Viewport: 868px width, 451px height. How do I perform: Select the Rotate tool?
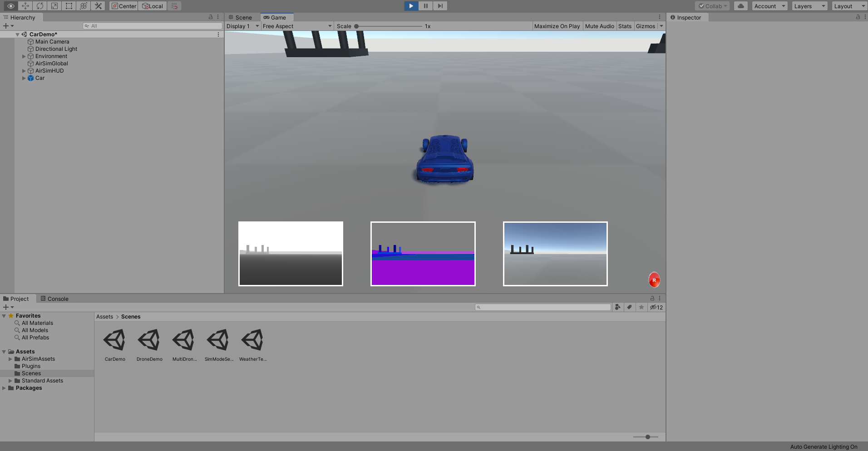(40, 6)
